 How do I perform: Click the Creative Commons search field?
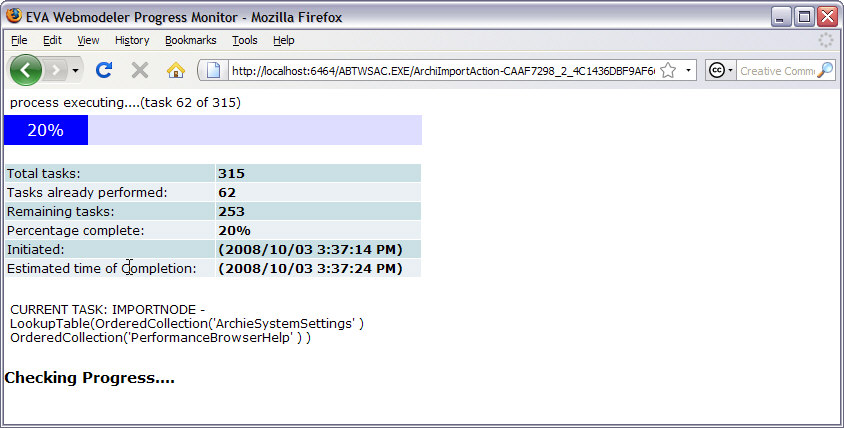tap(776, 70)
